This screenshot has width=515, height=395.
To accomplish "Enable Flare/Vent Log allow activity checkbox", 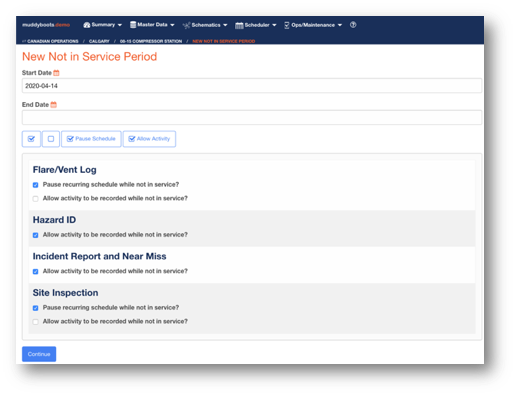I will (36, 199).
